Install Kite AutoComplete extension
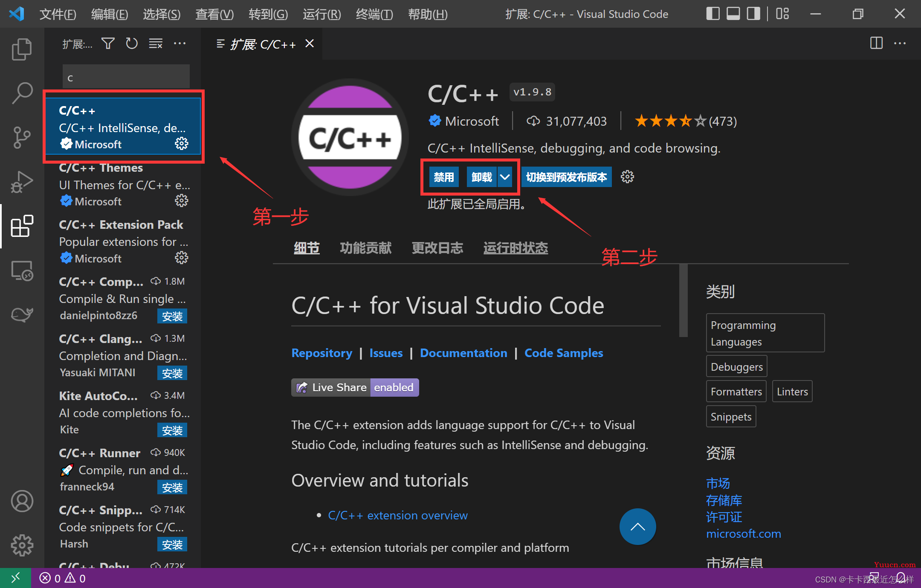 tap(172, 430)
